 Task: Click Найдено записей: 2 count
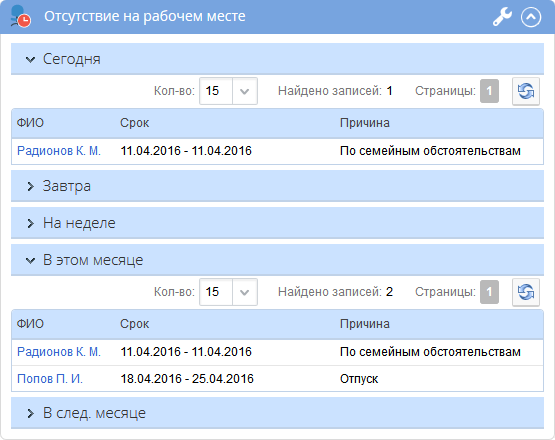tap(335, 292)
